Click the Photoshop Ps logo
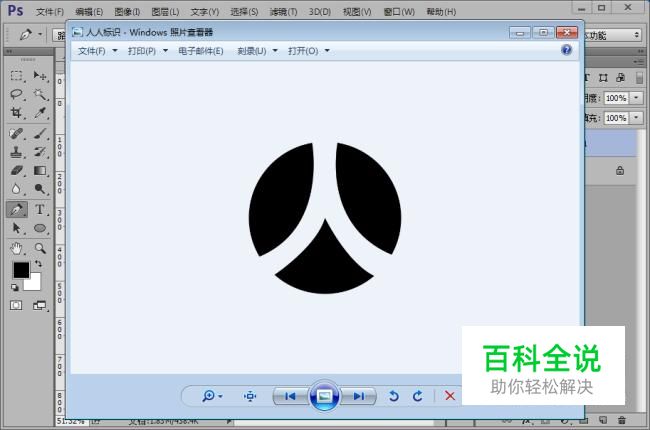The image size is (650, 430). point(15,10)
